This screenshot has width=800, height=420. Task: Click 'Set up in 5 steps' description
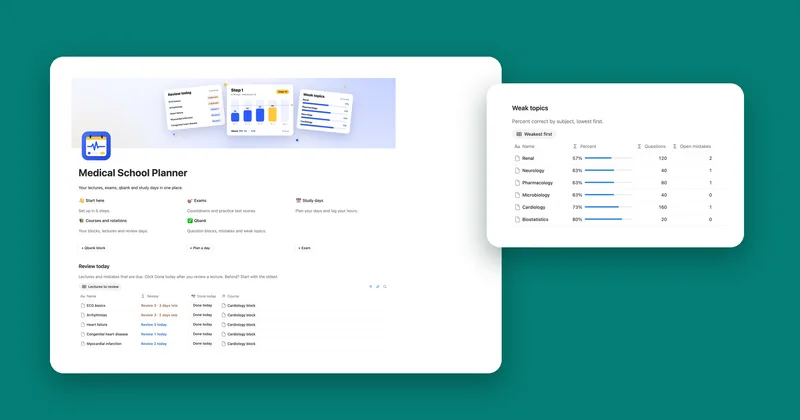coord(94,211)
